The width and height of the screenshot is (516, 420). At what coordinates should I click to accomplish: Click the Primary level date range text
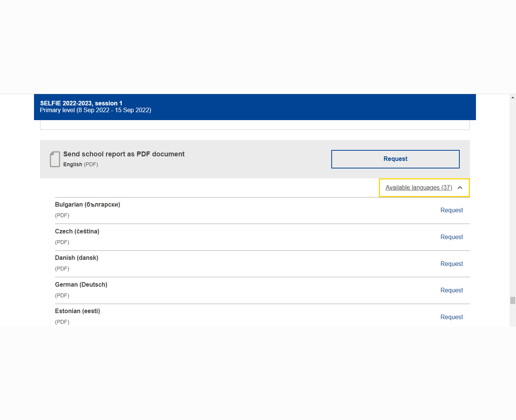[x=96, y=110]
